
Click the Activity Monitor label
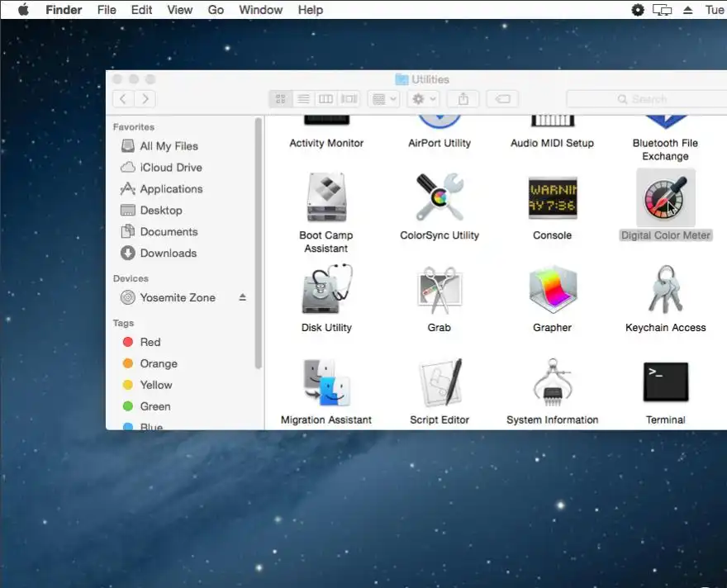(x=326, y=143)
